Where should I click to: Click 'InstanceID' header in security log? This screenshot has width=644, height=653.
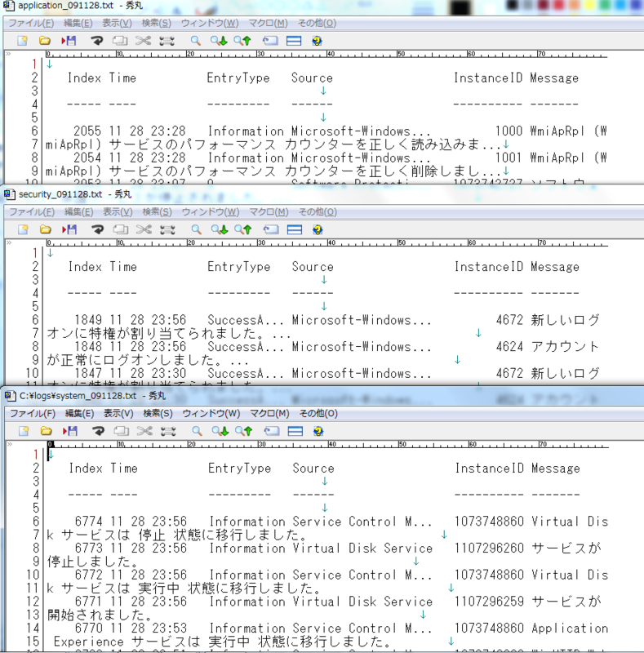(489, 267)
